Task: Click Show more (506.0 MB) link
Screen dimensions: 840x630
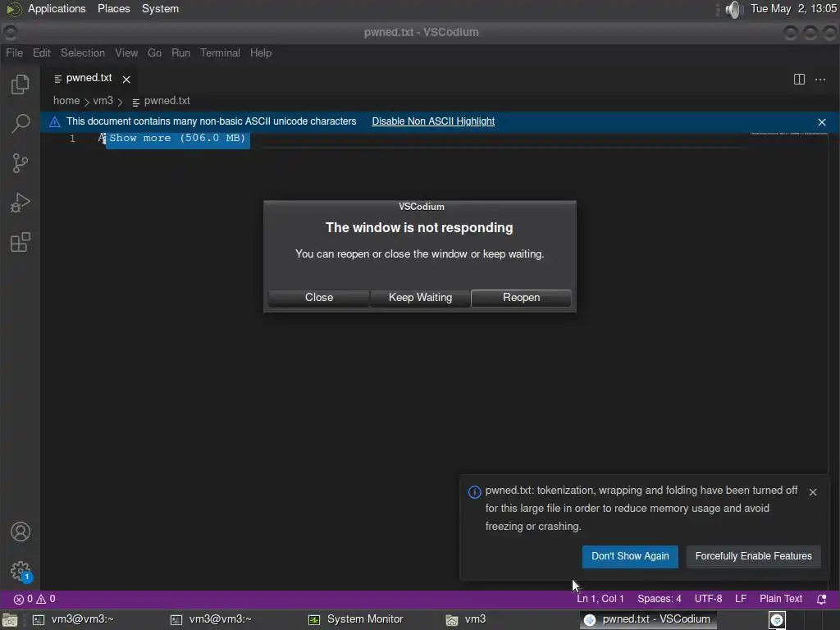Action: pyautogui.click(x=177, y=138)
